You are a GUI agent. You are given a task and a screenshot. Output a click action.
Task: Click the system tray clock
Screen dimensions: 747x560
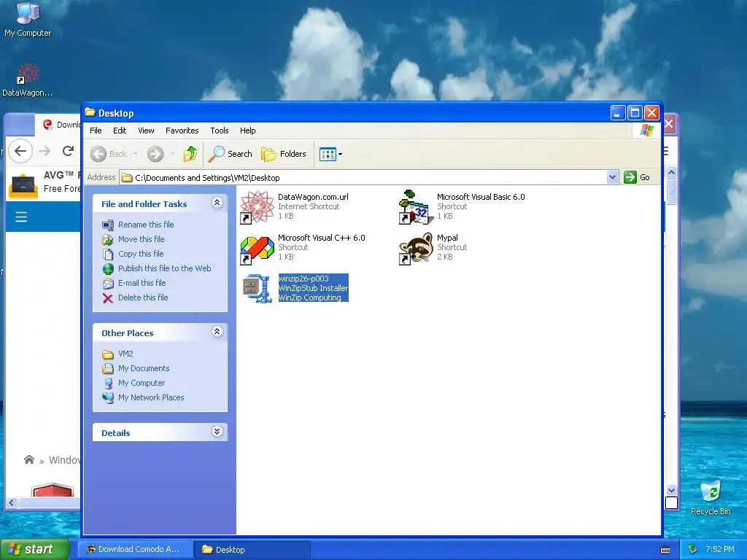point(720,549)
